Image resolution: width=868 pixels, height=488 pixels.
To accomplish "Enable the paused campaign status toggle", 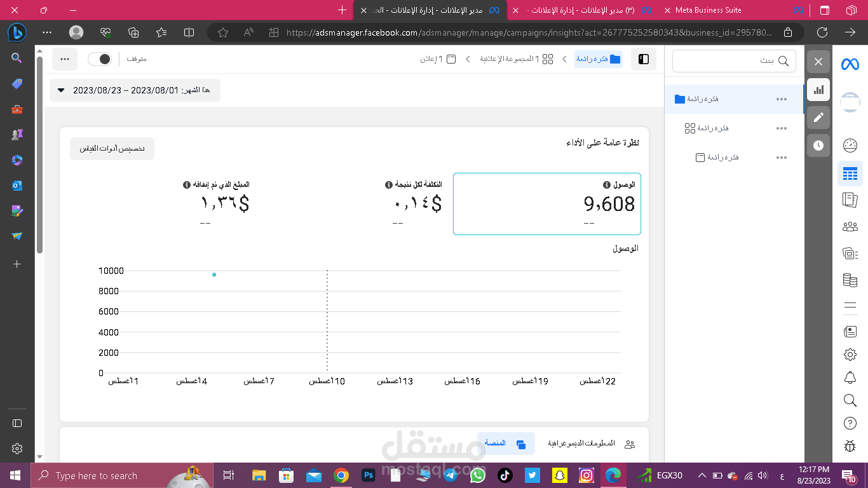I will click(x=101, y=58).
